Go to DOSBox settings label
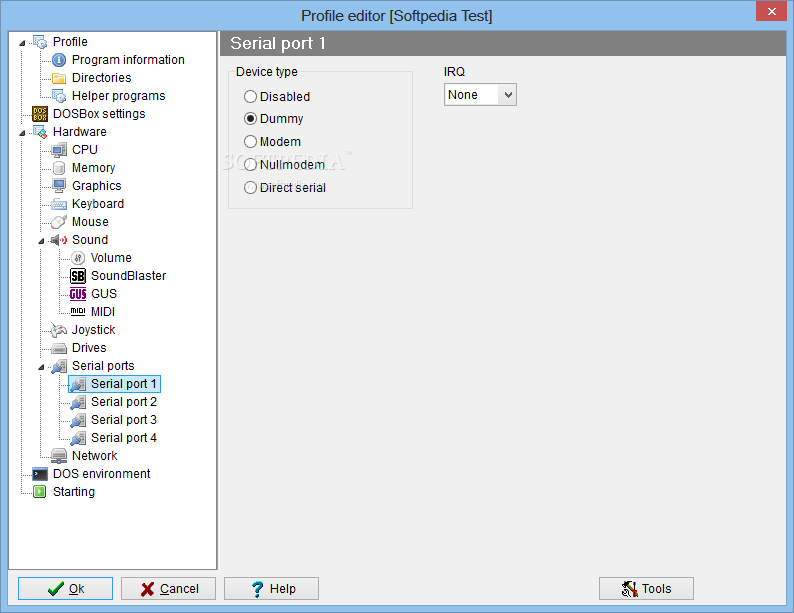 pos(99,114)
